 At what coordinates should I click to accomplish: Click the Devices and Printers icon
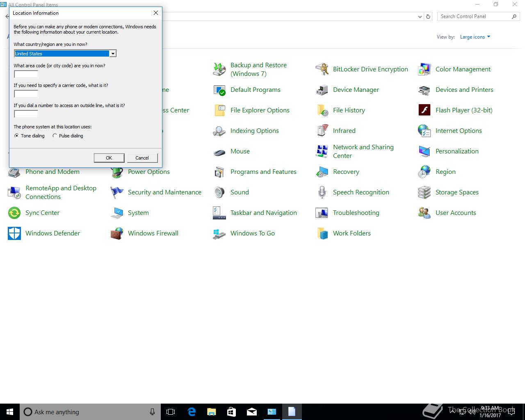[x=425, y=90]
